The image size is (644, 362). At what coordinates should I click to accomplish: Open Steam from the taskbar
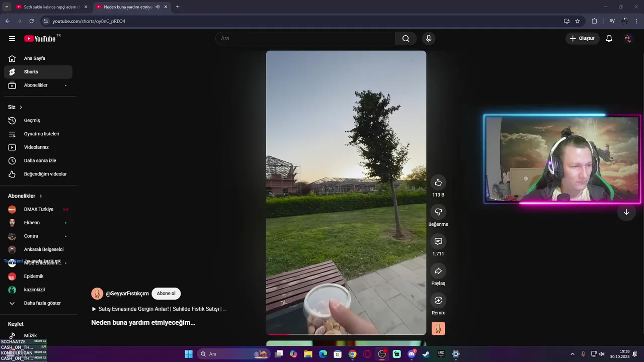[426, 354]
